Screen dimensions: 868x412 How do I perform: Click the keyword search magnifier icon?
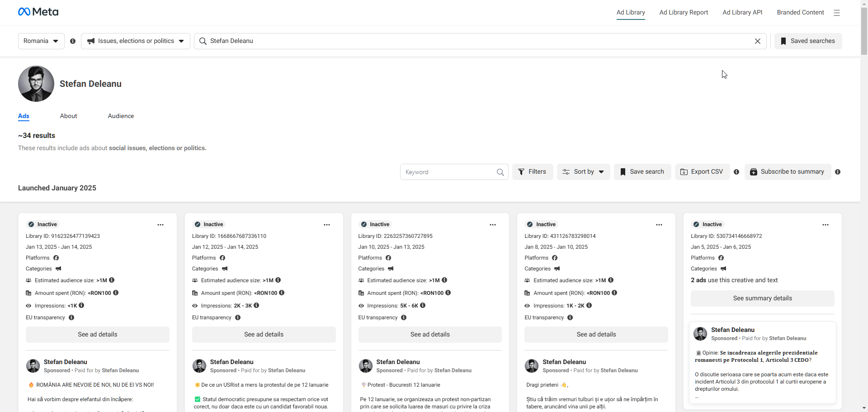[x=500, y=172]
